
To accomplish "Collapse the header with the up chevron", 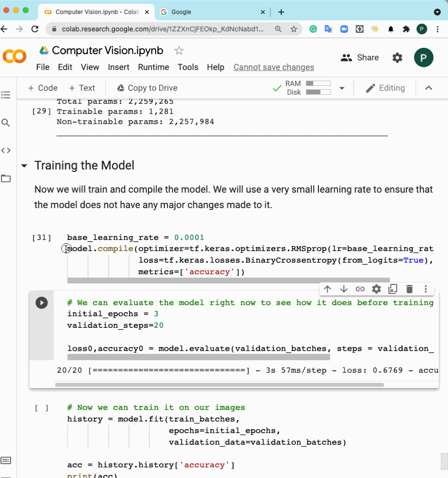I will coord(429,88).
